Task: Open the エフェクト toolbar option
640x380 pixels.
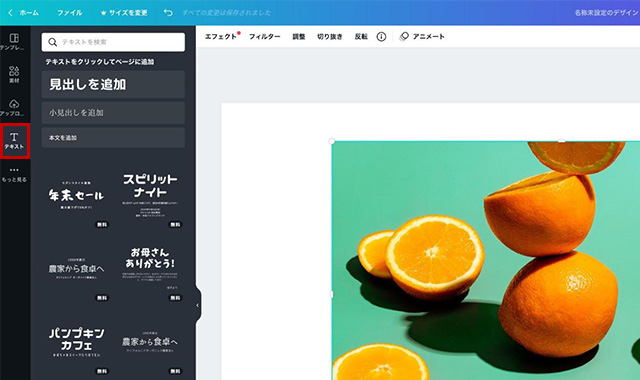Action: click(x=221, y=37)
